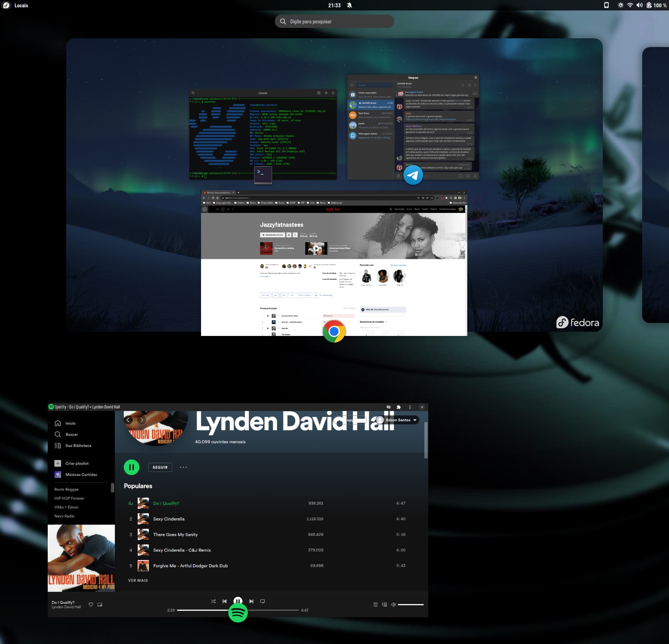
Task: Click the Chrome reload icon
Action: pyautogui.click(x=213, y=198)
